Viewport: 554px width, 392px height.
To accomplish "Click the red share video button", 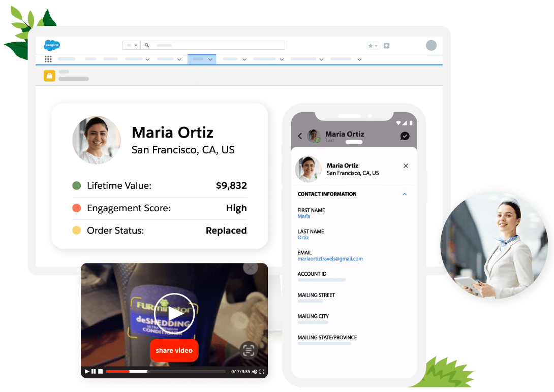I will [x=174, y=350].
